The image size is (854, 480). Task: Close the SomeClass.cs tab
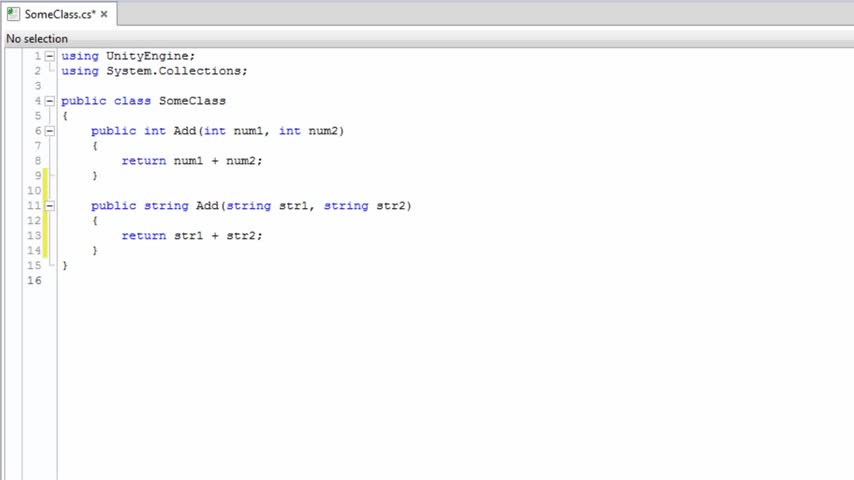click(x=104, y=14)
